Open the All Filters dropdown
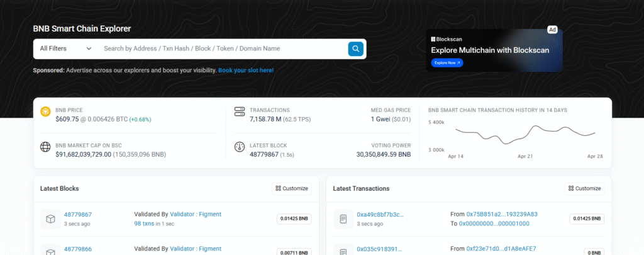 coord(65,48)
